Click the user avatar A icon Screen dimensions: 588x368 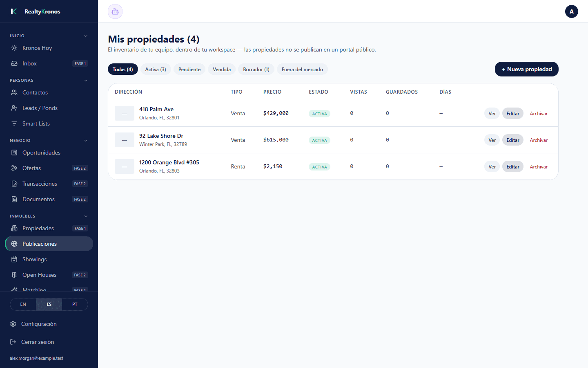click(572, 11)
